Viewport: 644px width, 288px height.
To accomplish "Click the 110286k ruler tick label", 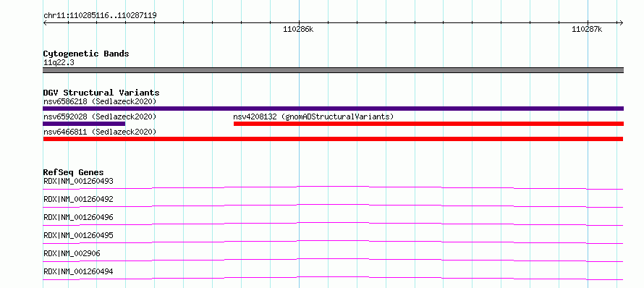I will (x=298, y=30).
